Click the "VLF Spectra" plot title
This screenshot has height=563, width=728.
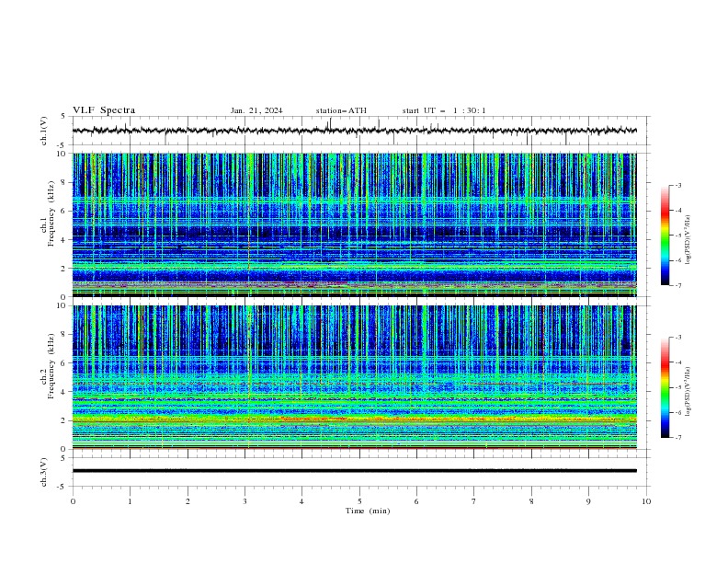[104, 110]
